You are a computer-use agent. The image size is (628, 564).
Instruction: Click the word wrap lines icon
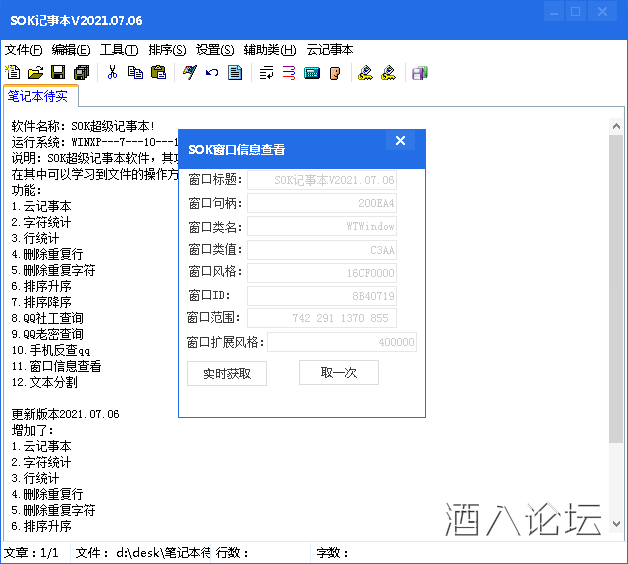pyautogui.click(x=266, y=73)
